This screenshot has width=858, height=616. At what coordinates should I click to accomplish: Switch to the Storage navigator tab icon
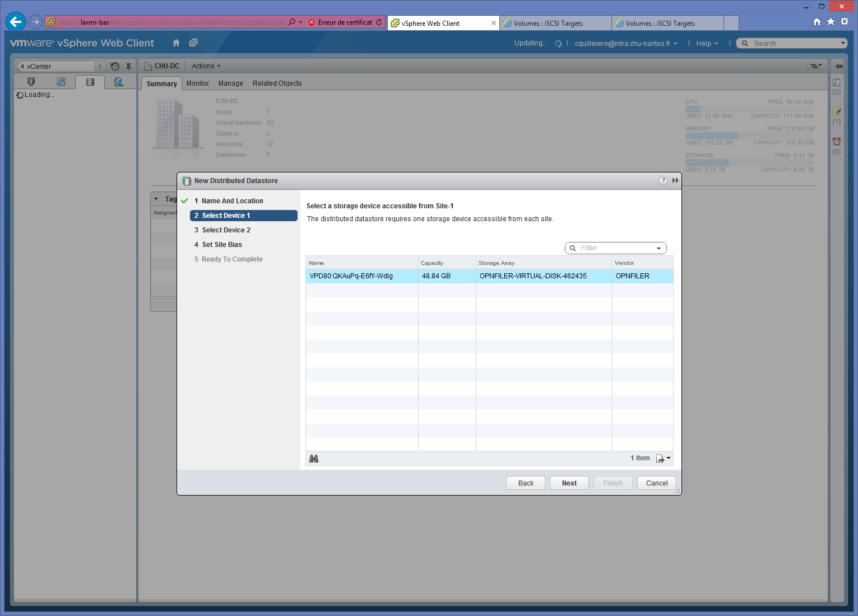coord(90,82)
